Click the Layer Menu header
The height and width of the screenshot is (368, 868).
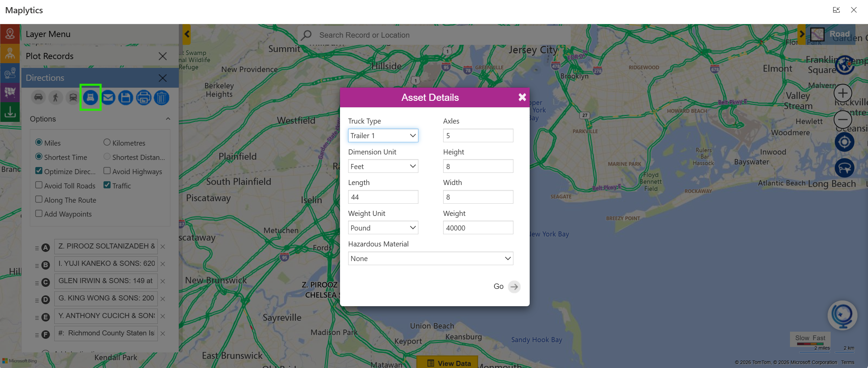click(x=48, y=34)
